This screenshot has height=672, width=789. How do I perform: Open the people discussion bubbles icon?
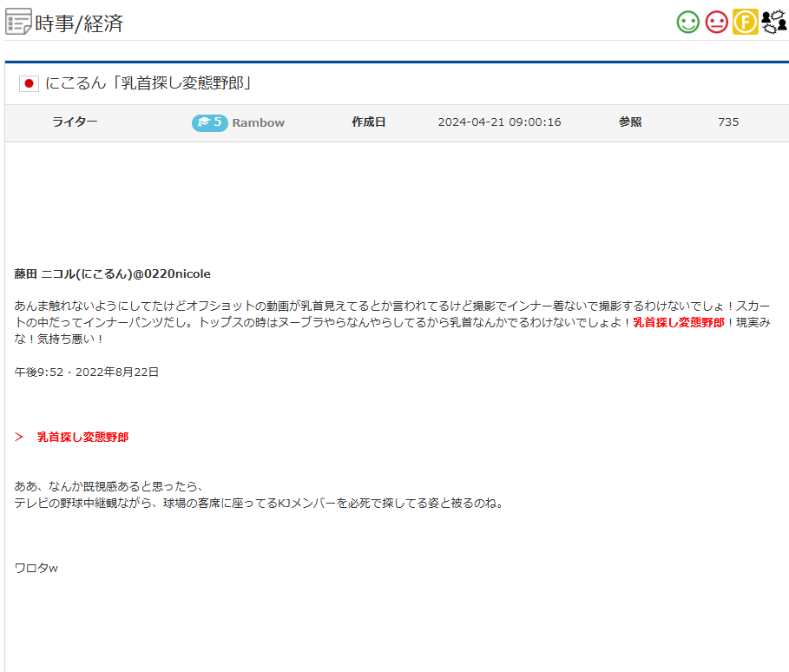(x=773, y=22)
